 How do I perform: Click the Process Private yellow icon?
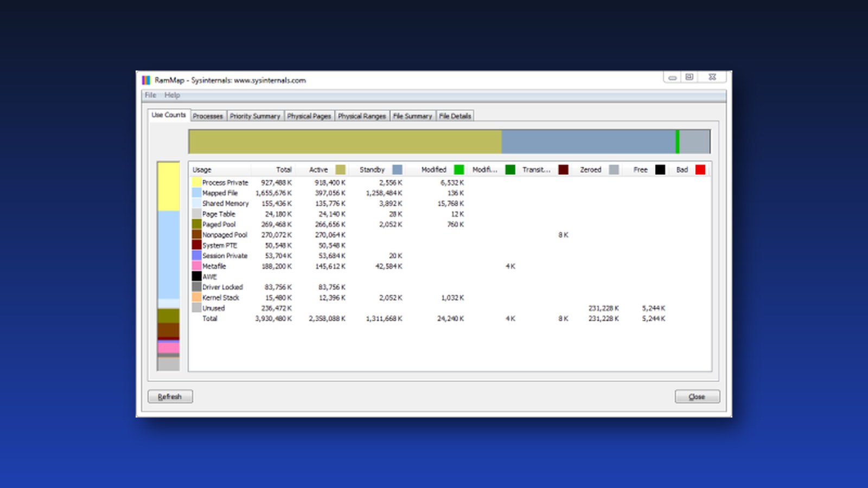196,183
